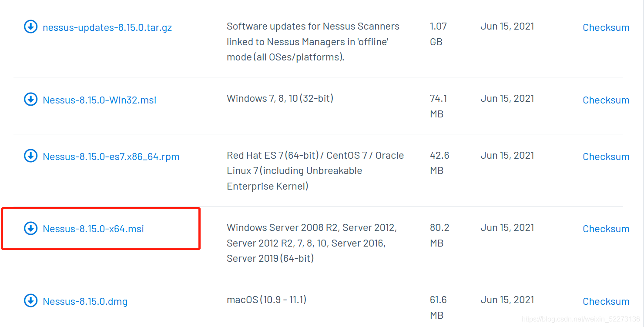Click download icon beside Nessus-8.15.0-x64.msi

click(30, 228)
